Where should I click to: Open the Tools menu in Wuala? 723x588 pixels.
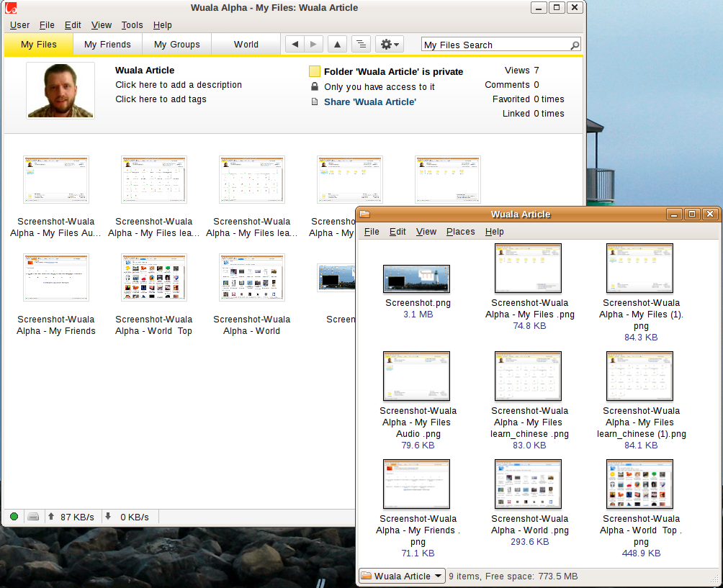coord(132,25)
